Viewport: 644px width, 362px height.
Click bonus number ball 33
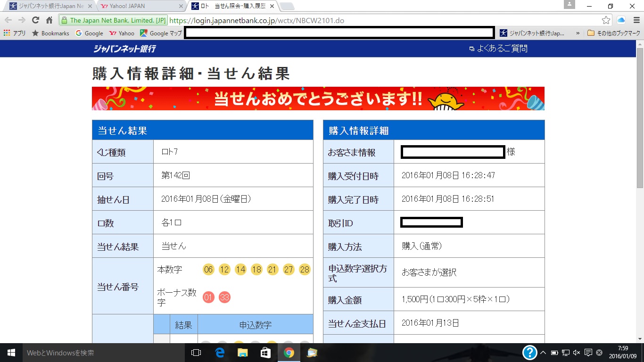[224, 297]
